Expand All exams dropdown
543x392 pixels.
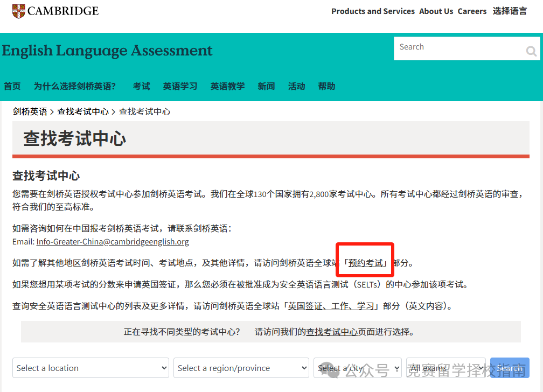pyautogui.click(x=446, y=368)
